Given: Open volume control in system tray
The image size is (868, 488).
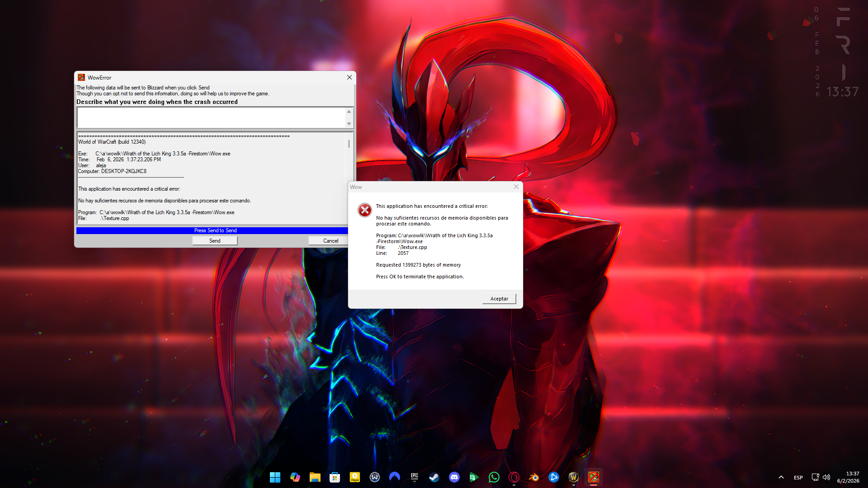Looking at the screenshot, I should pos(826,477).
